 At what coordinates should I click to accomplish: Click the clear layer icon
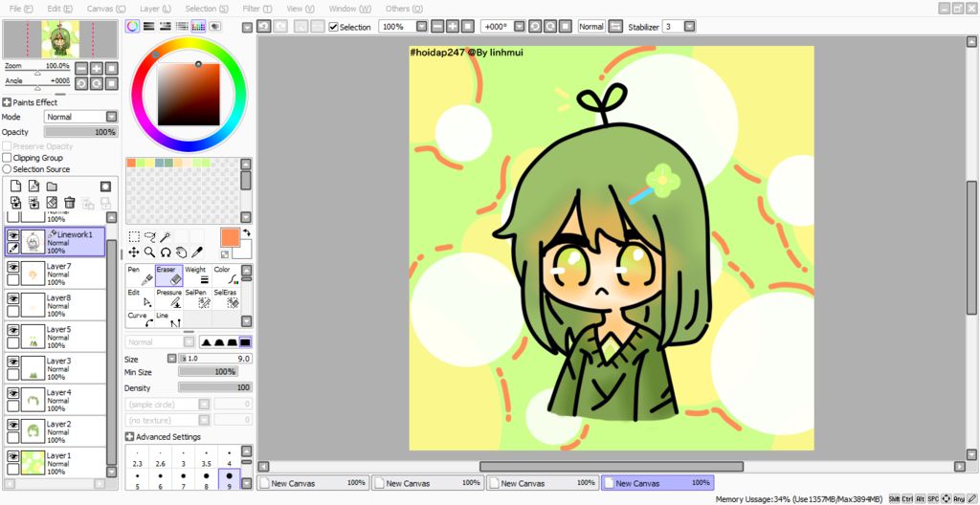(x=52, y=203)
